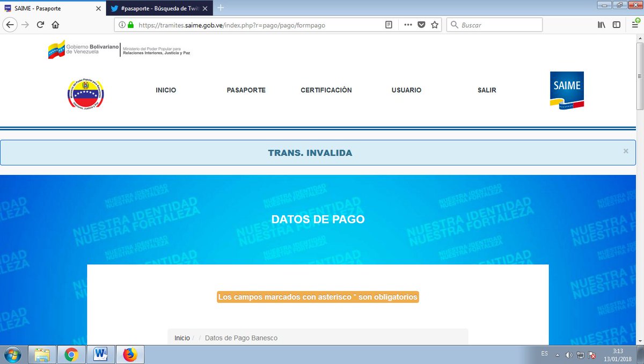The image size is (644, 364).
Task: Click the browser forward arrow
Action: click(25, 25)
